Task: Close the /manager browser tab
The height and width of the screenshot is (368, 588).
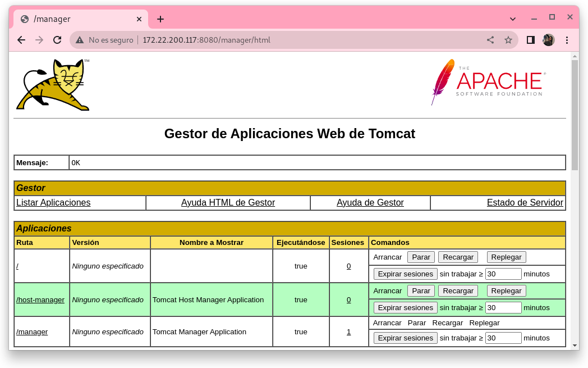Action: click(x=139, y=19)
